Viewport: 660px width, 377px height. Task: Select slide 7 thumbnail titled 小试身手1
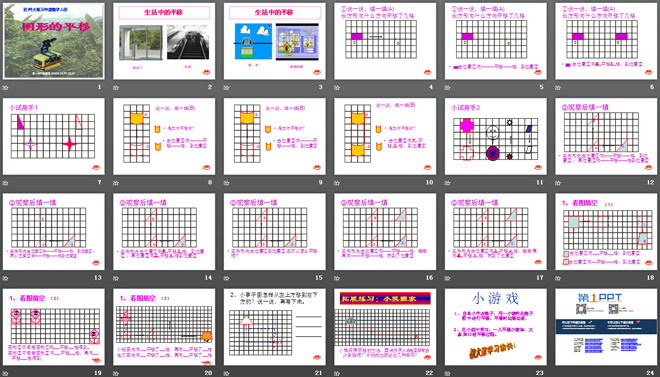click(x=53, y=136)
